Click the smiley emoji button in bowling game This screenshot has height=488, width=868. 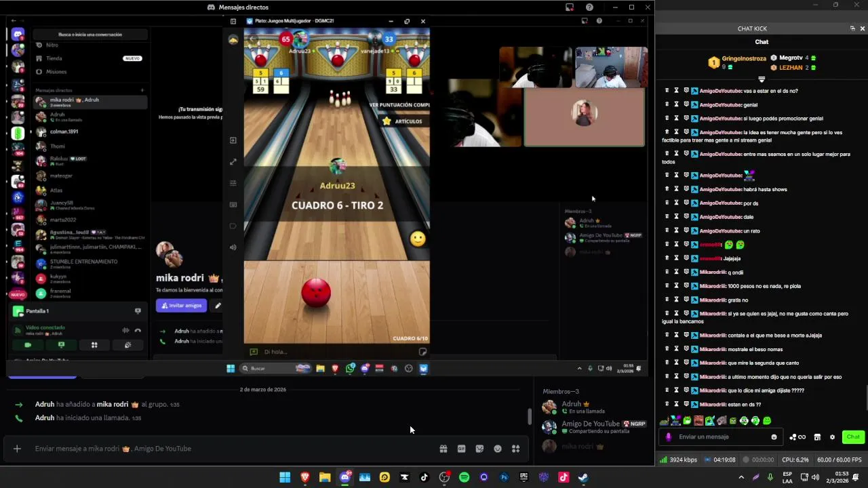[418, 239]
